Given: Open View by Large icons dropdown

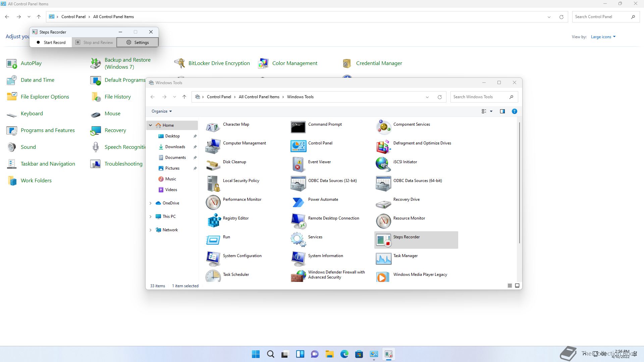Looking at the screenshot, I should pos(603,37).
